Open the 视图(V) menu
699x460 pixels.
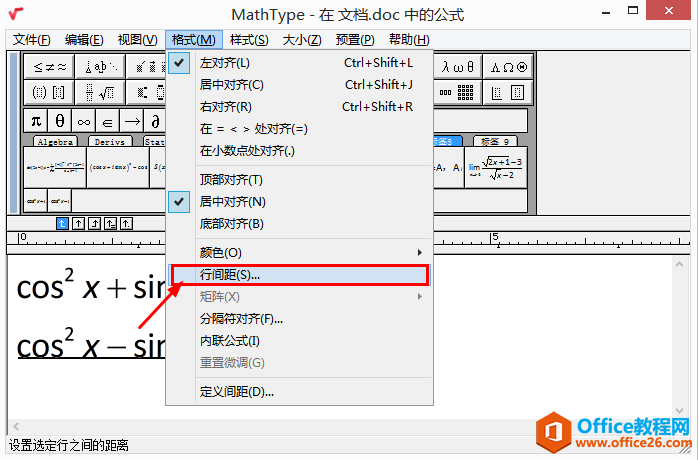(x=137, y=40)
